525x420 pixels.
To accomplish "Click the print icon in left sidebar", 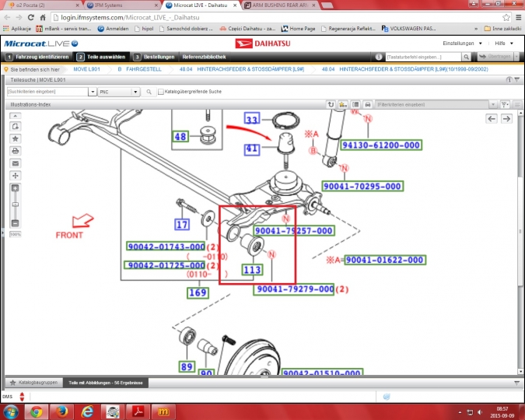I will [x=15, y=151].
